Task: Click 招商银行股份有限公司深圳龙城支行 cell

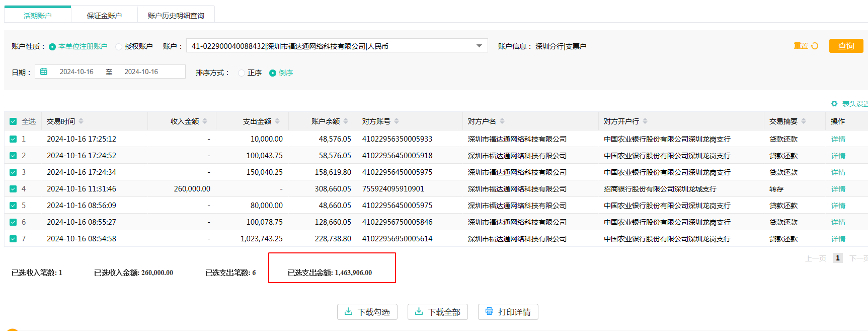Action: [660, 189]
